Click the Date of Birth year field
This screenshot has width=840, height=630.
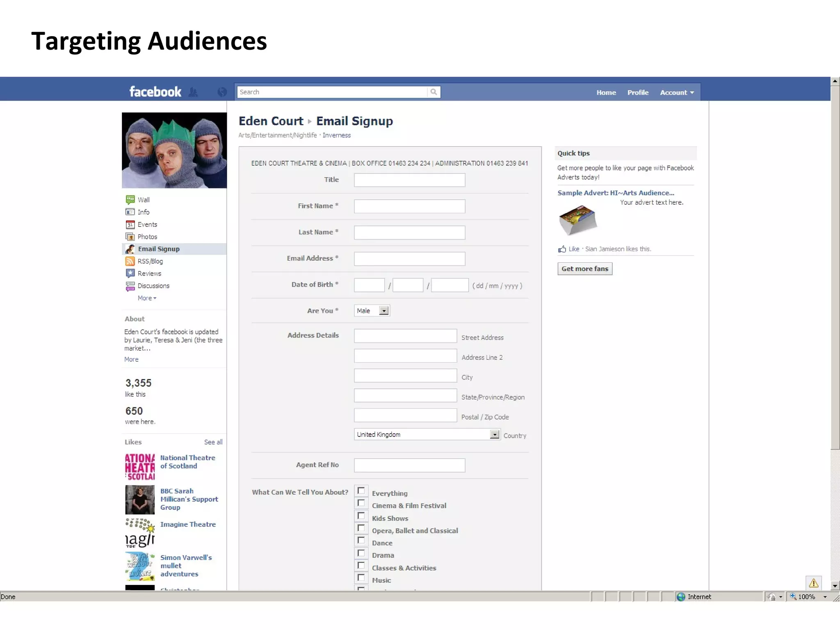point(450,285)
